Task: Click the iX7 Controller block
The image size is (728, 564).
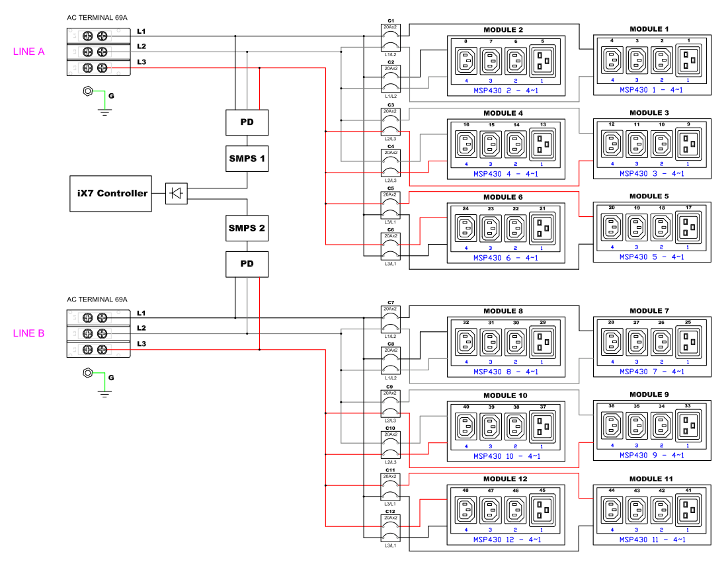Action: point(110,194)
